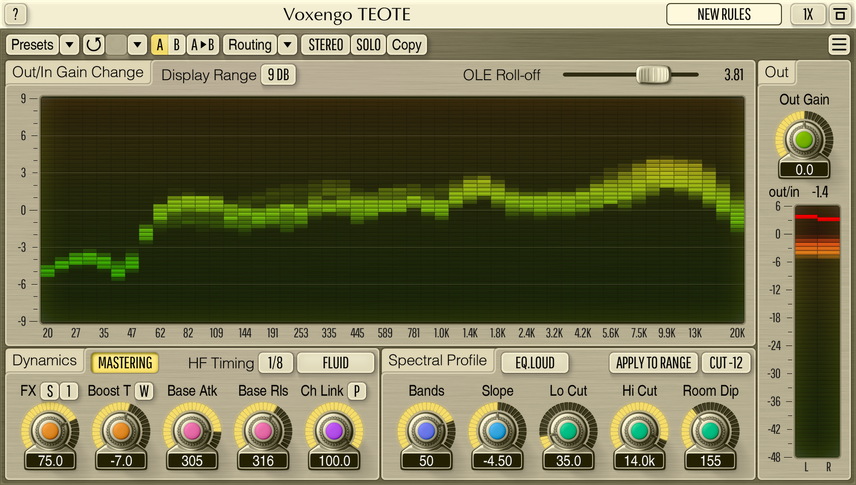Toggle the SOLO button

(369, 45)
